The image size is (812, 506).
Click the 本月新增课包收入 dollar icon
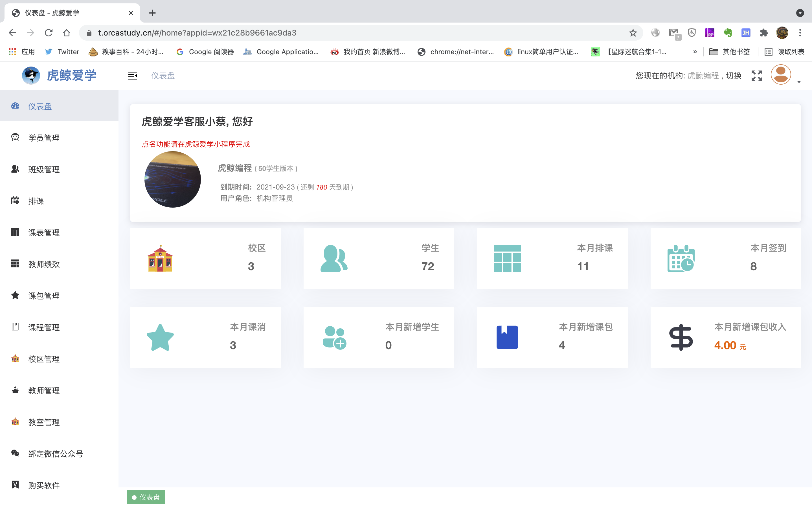point(681,337)
